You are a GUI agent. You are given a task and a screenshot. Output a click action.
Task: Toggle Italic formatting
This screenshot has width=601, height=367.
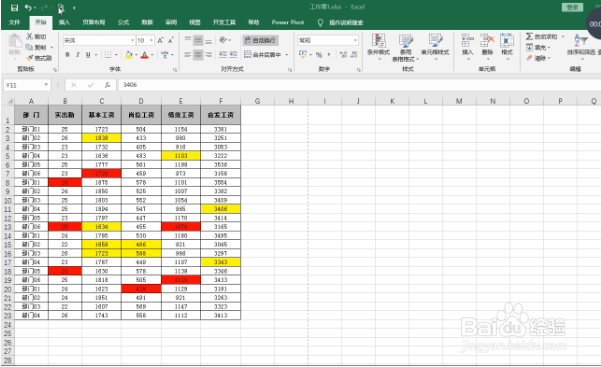pyautogui.click(x=77, y=55)
